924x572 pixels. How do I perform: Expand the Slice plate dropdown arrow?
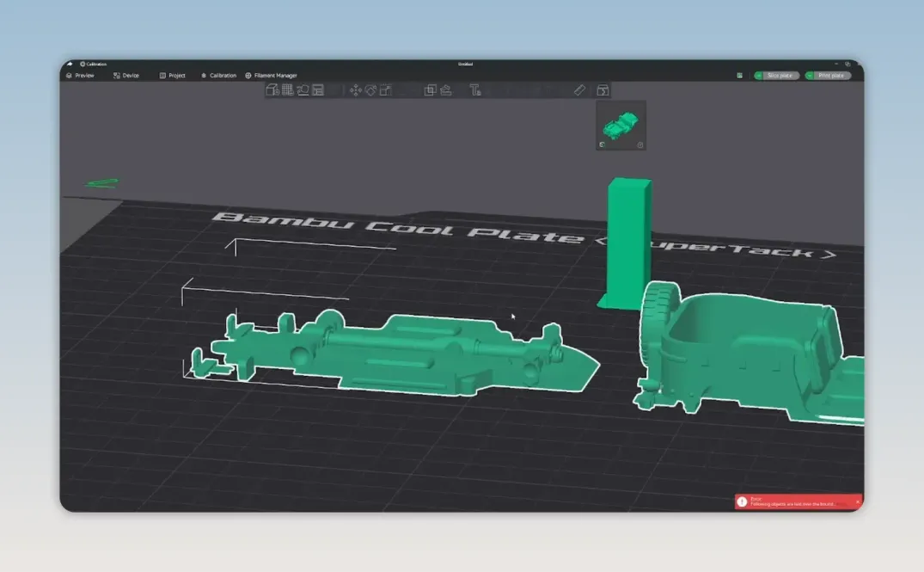tap(758, 76)
